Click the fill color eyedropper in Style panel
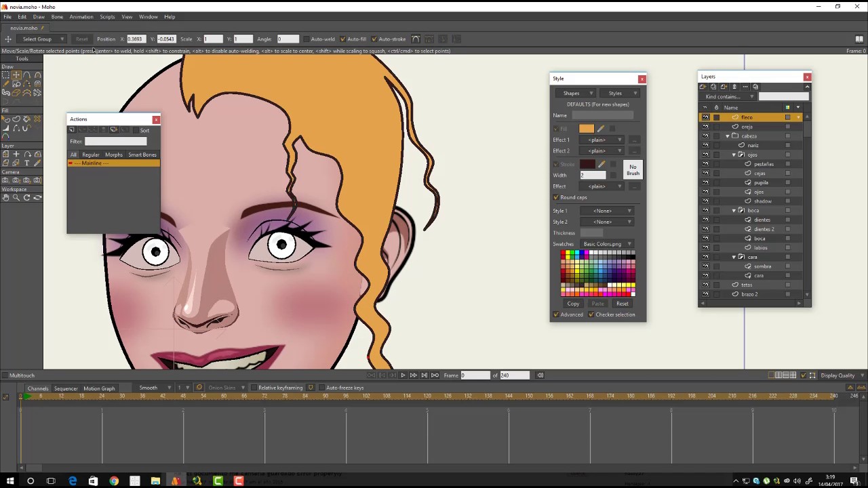The height and width of the screenshot is (488, 868). pyautogui.click(x=601, y=129)
